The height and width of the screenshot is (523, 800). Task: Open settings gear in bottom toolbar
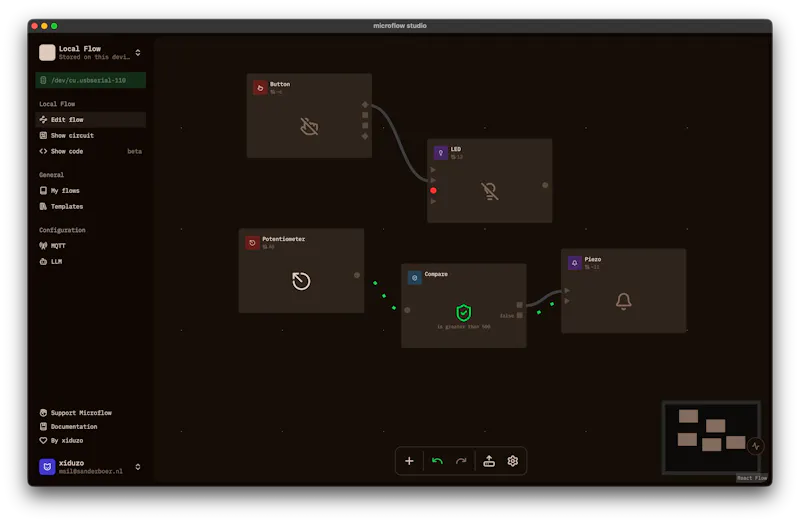click(513, 461)
